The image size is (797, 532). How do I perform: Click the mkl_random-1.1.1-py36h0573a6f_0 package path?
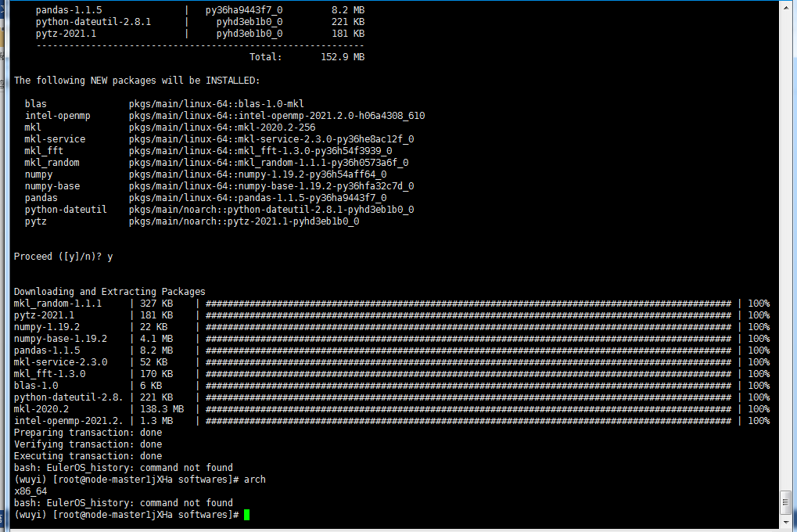click(269, 162)
